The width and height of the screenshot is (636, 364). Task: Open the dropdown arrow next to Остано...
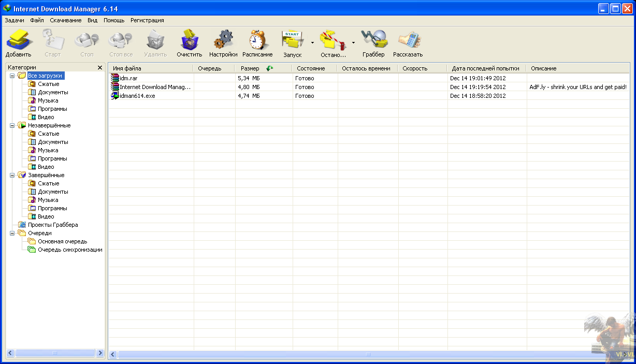pyautogui.click(x=354, y=42)
